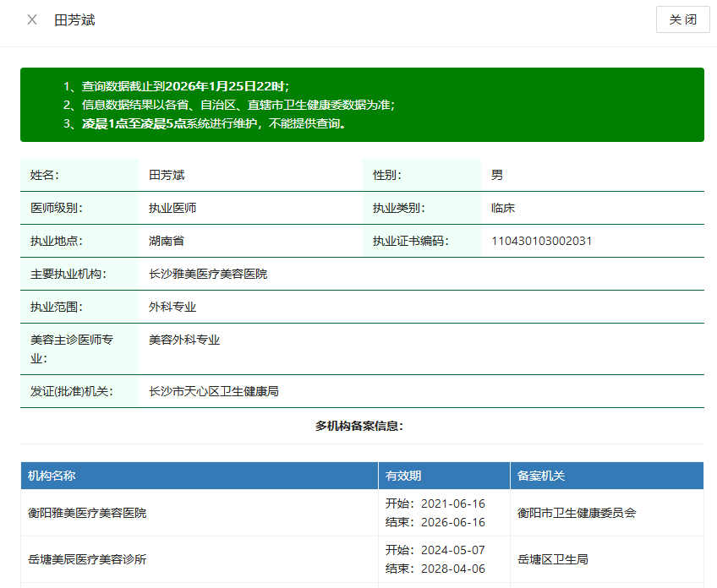Click the 美容外科专业 specialty value
The image size is (717, 588).
pyautogui.click(x=184, y=340)
